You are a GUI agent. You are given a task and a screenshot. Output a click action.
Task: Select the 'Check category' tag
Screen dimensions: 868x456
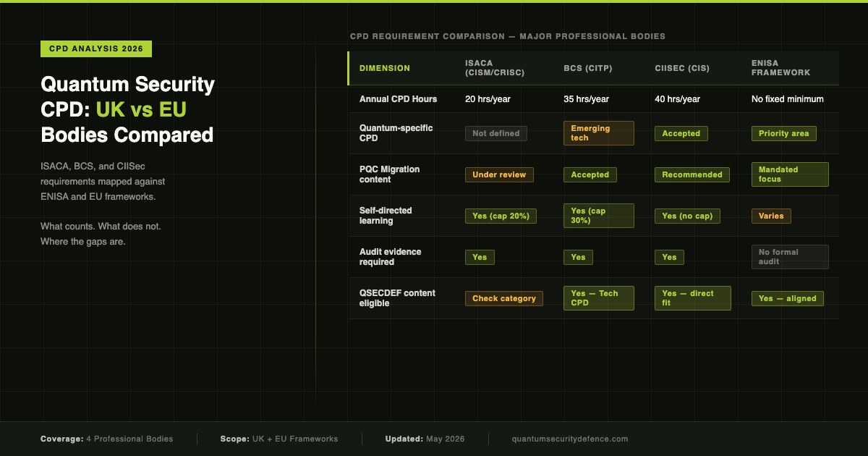tap(504, 298)
